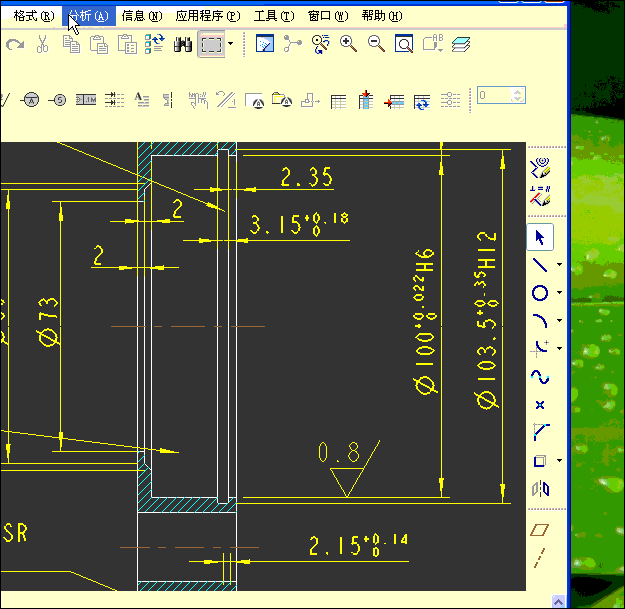Expand the line tool dropdown arrow
The height and width of the screenshot is (609, 625).
pyautogui.click(x=560, y=265)
